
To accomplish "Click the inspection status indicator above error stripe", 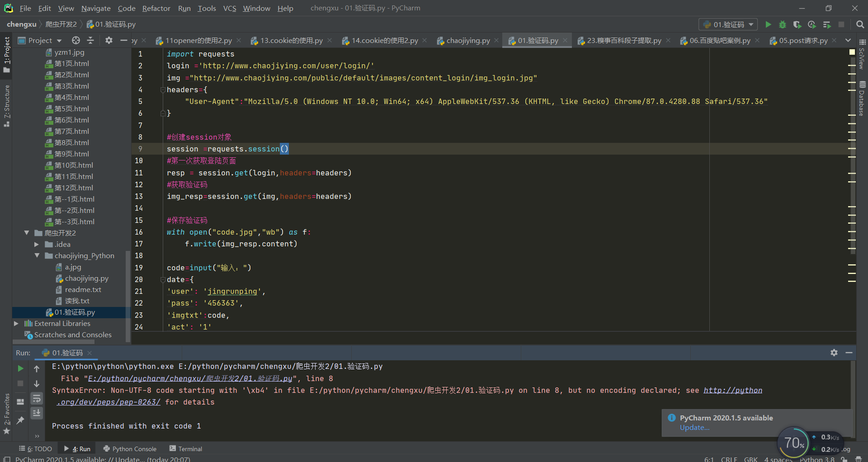I will tap(852, 52).
